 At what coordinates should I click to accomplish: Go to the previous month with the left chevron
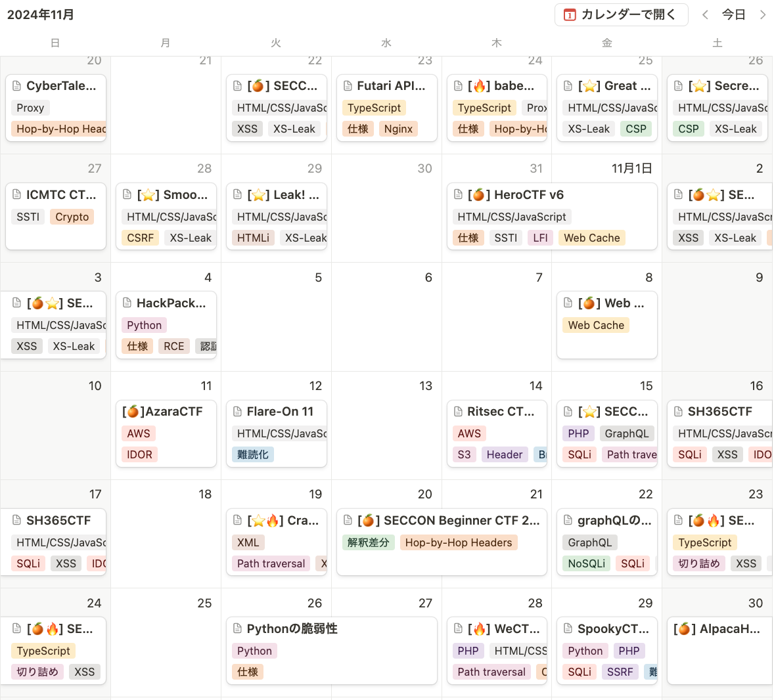click(706, 15)
